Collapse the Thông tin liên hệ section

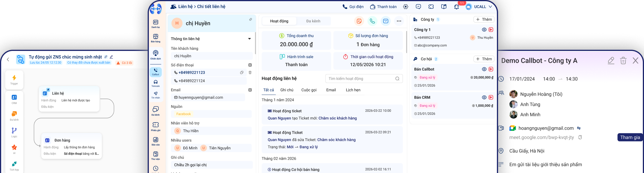(249, 39)
